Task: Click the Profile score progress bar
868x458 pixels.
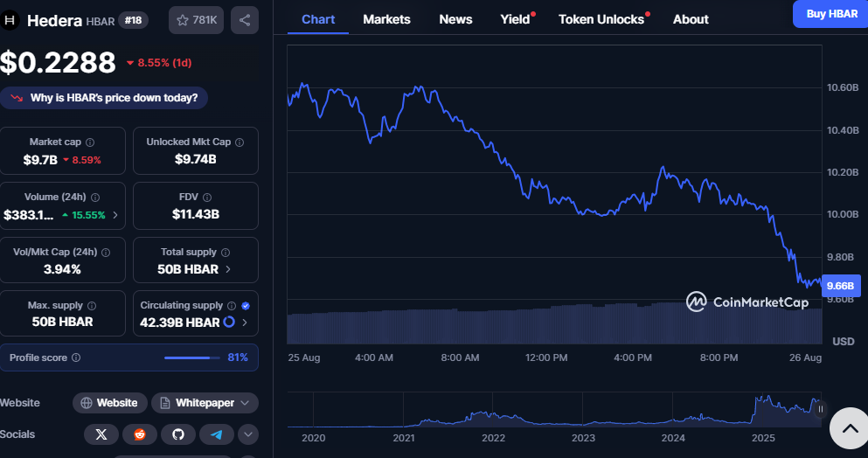Action: 191,357
